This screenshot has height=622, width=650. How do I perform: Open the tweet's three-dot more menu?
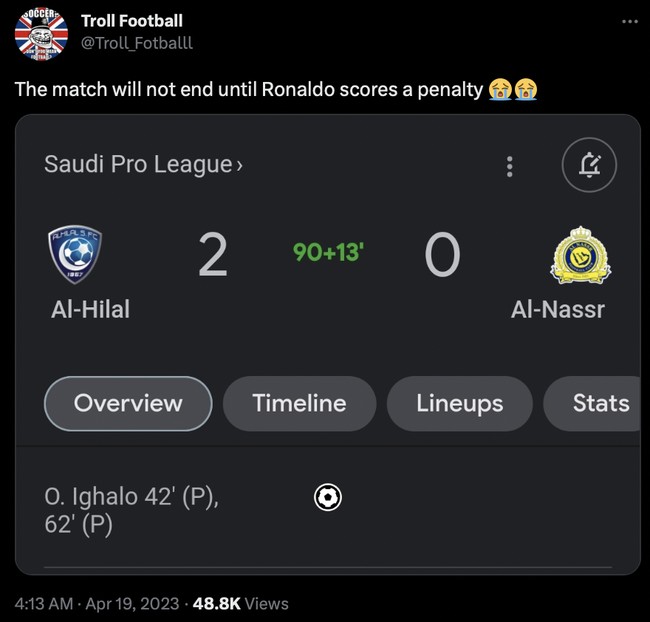(x=628, y=22)
